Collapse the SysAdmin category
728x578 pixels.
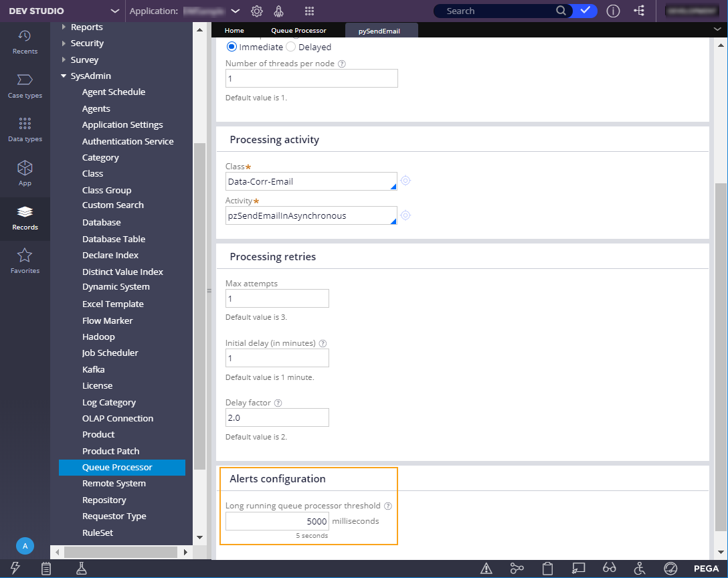coord(64,76)
